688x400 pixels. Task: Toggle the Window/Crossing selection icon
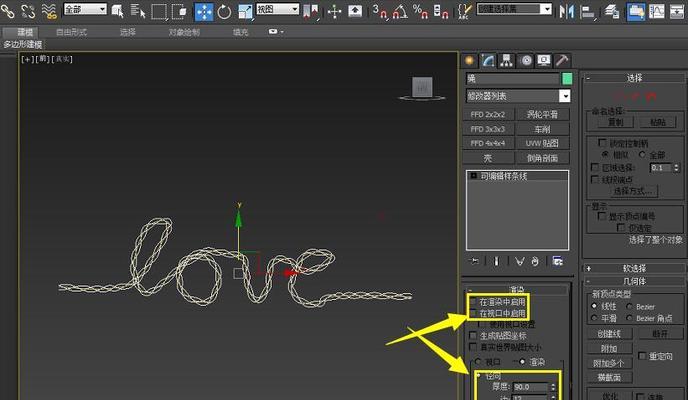click(179, 11)
